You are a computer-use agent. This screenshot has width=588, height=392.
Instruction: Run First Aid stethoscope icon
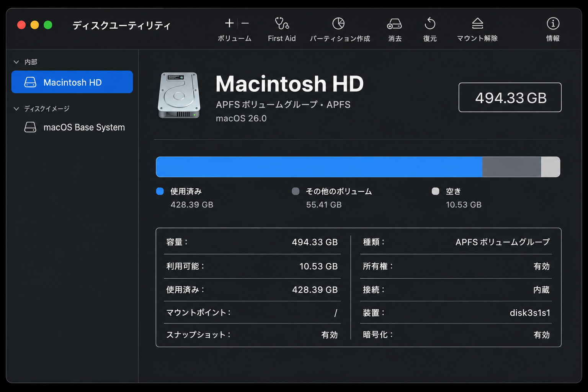[x=282, y=23]
